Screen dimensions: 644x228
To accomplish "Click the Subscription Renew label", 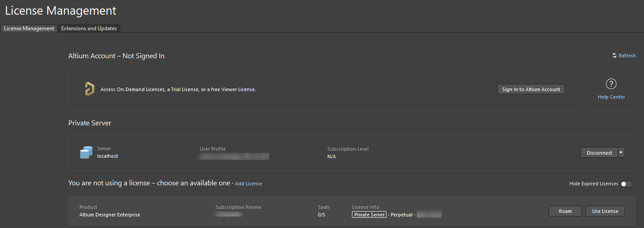I will 238,207.
